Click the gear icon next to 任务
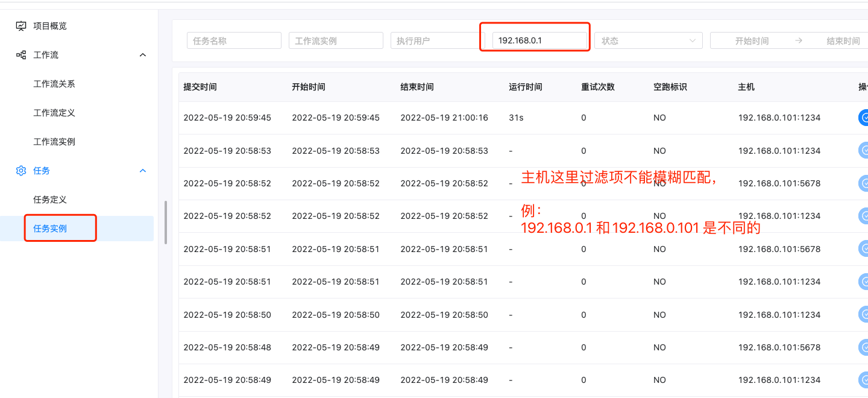 20,171
